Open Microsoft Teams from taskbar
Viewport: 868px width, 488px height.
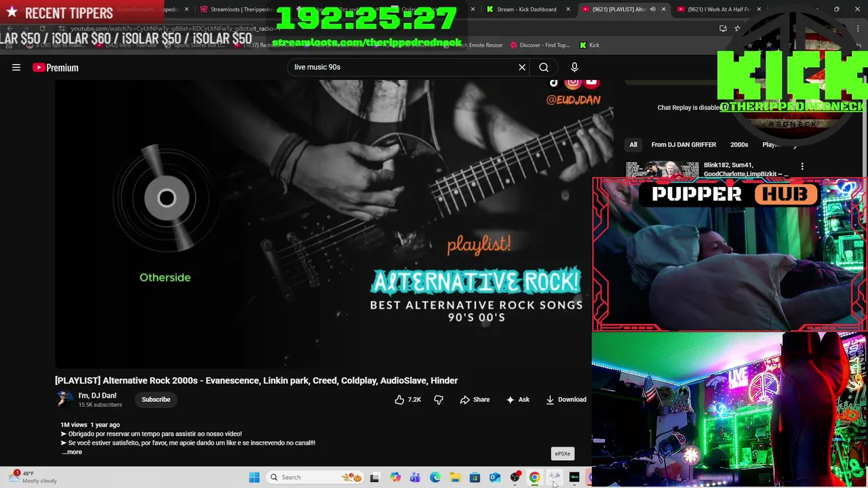pos(415,477)
